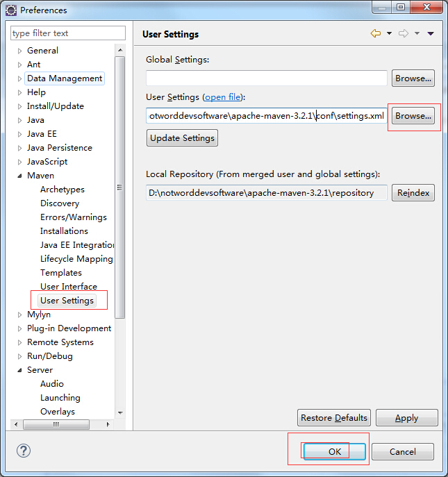448x477 pixels.
Task: Expand the Java preferences node
Action: pyautogui.click(x=19, y=120)
